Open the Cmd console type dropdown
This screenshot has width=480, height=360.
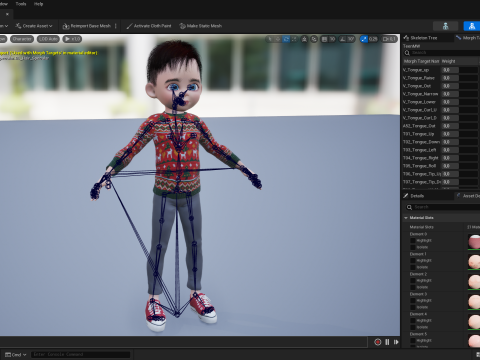[x=16, y=355]
